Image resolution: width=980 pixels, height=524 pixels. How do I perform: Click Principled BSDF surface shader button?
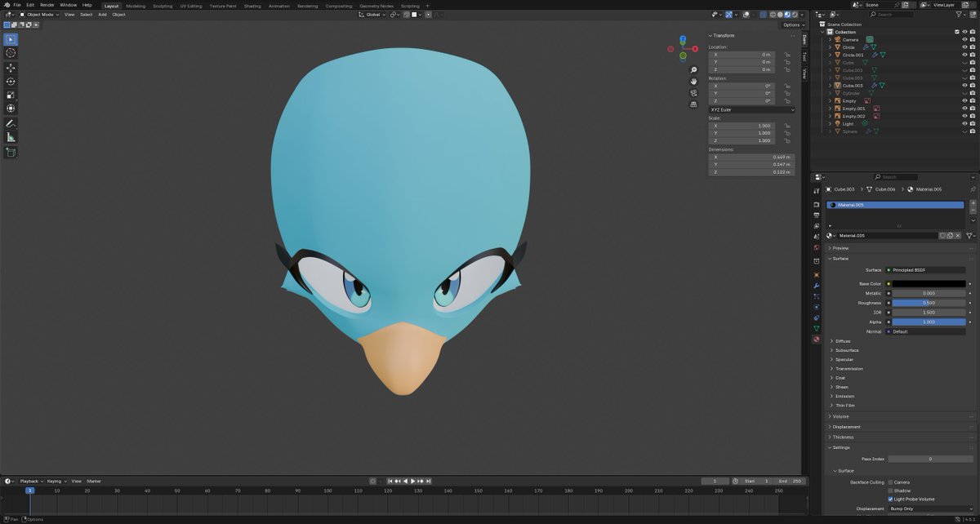click(x=925, y=269)
